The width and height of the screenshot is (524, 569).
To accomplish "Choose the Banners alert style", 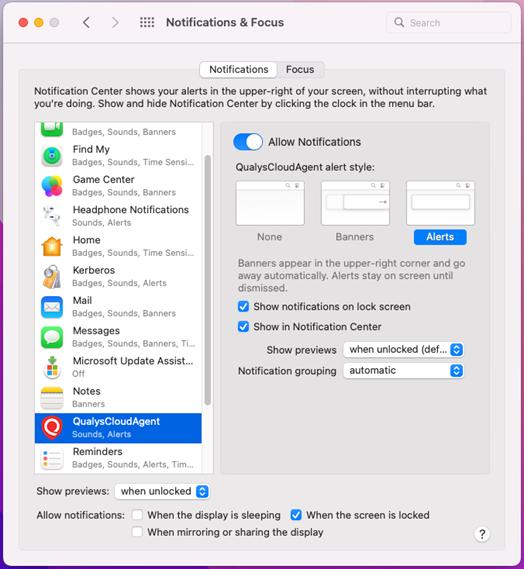I will tap(355, 211).
